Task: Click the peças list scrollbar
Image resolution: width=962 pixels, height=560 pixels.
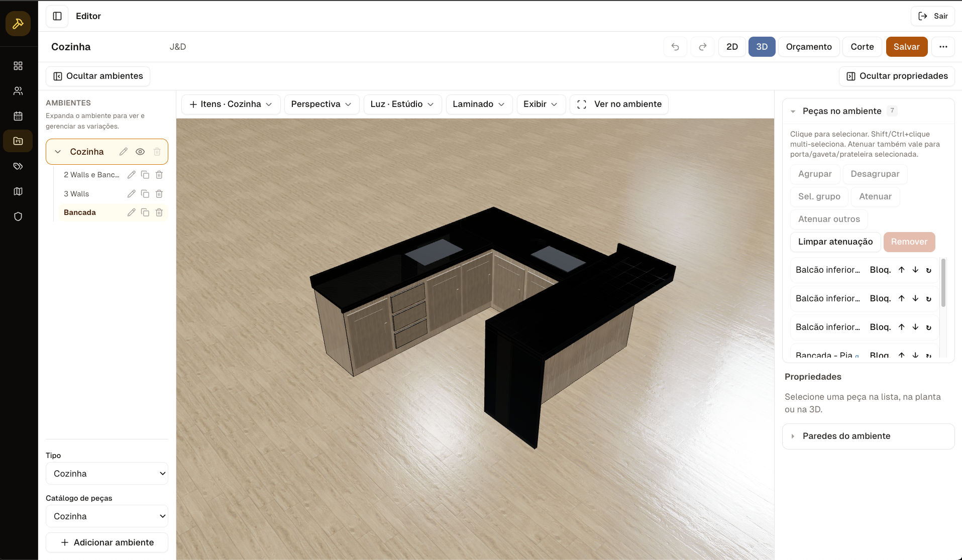Action: point(943,283)
